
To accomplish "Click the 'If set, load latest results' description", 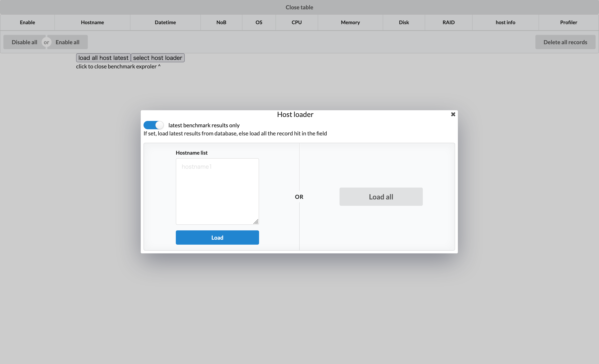I will point(235,133).
